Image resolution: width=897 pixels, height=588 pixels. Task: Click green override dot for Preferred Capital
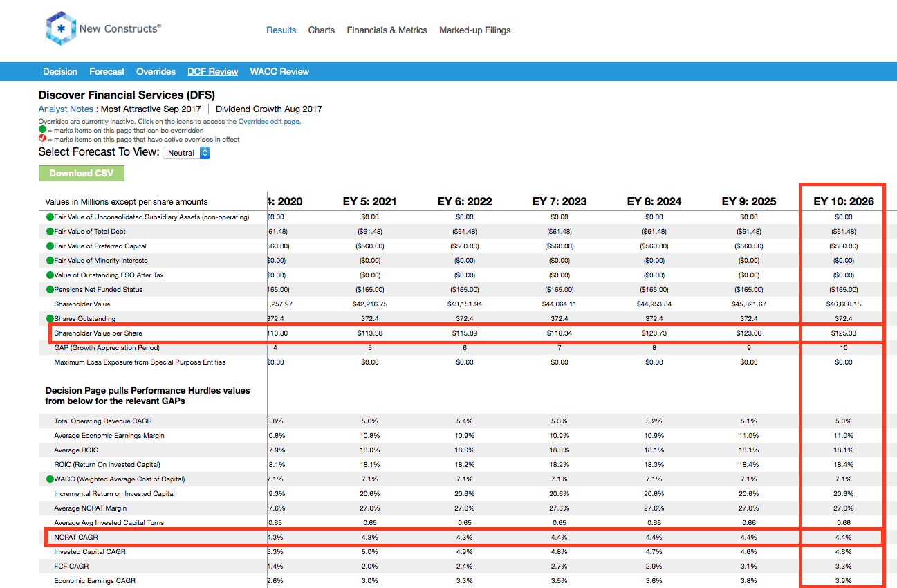50,246
